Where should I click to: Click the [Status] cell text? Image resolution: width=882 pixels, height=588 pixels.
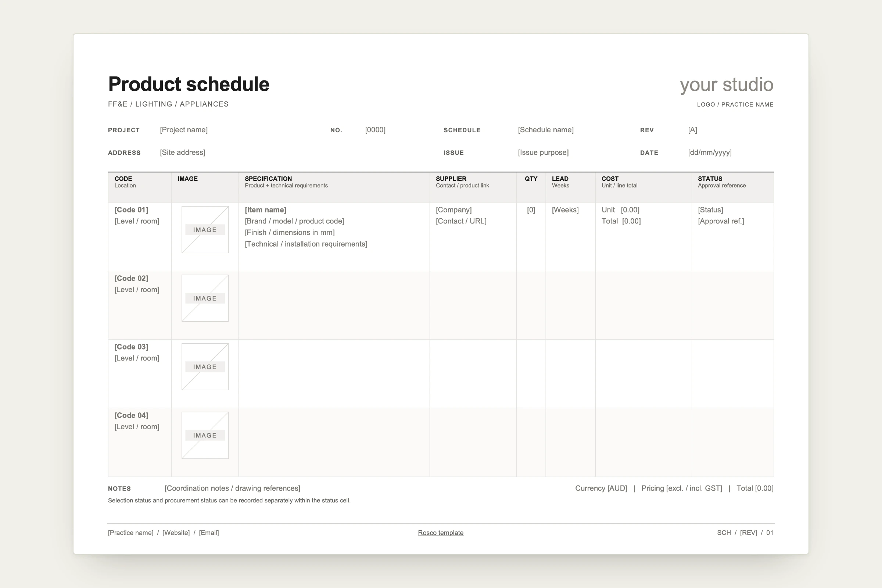710,209
